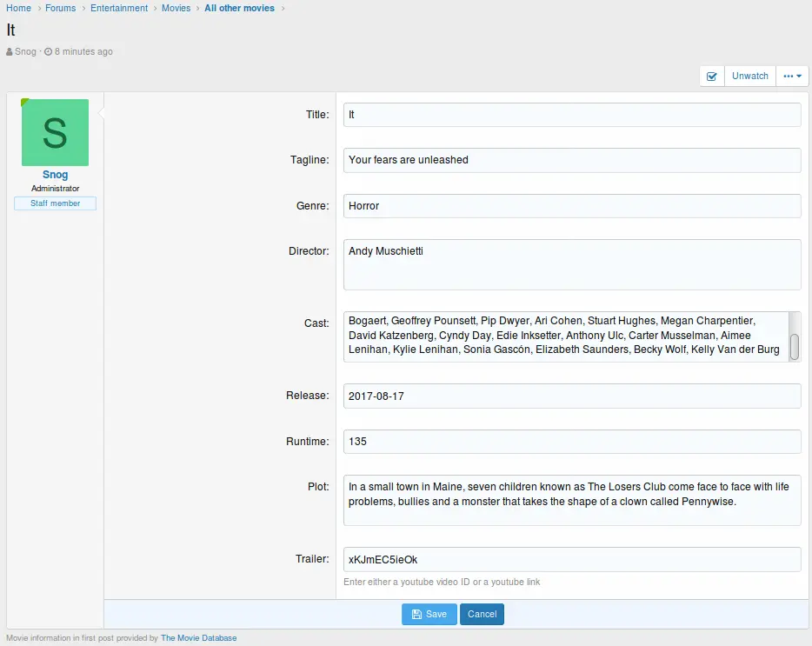Screen dimensions: 812x646
Task: Click the select-for-moderation checkbox icon
Action: coord(712,77)
